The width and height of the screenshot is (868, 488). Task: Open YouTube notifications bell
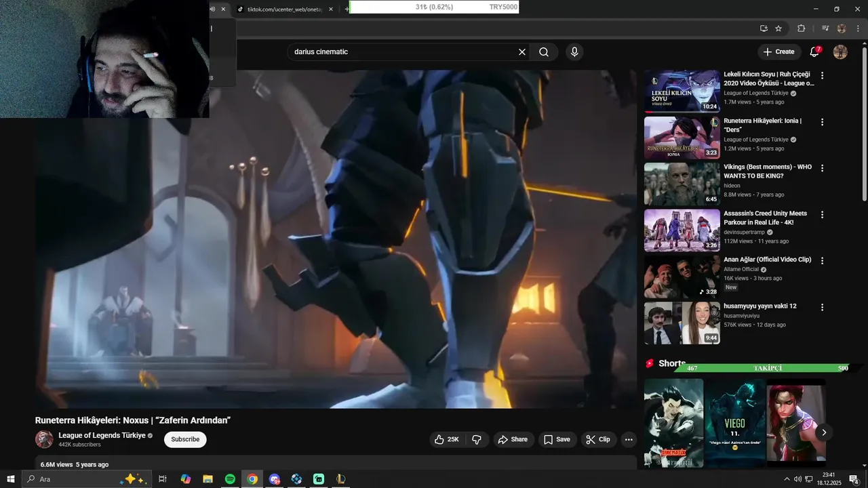[815, 52]
